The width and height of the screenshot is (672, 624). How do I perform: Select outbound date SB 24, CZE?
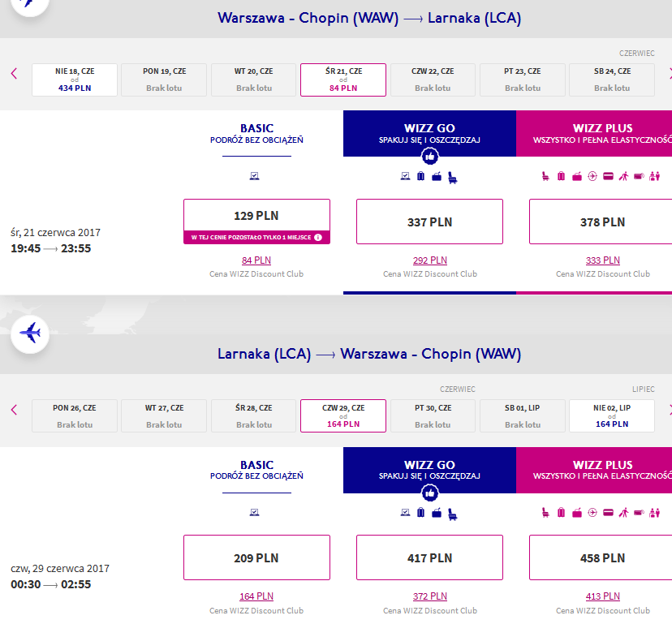pyautogui.click(x=612, y=80)
